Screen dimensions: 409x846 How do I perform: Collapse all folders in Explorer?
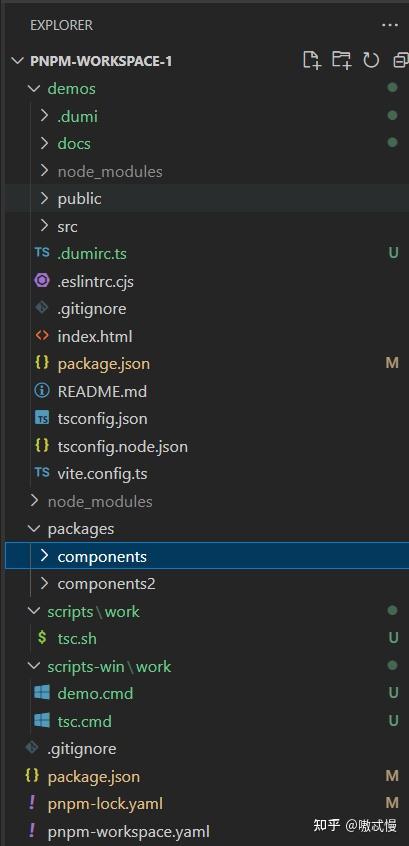click(x=401, y=60)
